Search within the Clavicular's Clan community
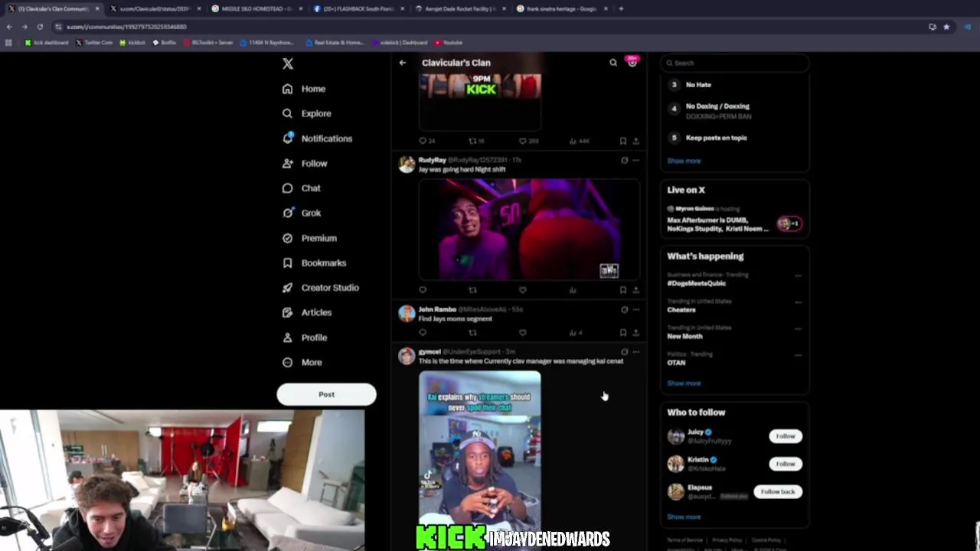Image resolution: width=980 pixels, height=551 pixels. click(x=613, y=63)
